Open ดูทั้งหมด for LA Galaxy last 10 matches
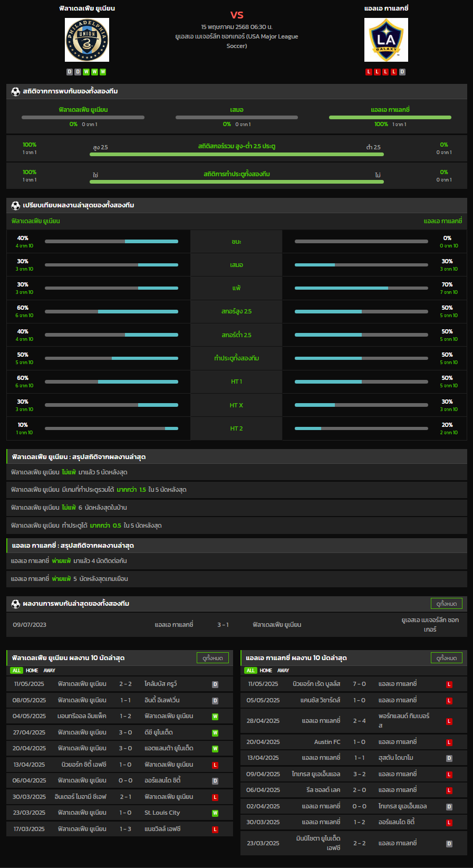 tap(447, 658)
